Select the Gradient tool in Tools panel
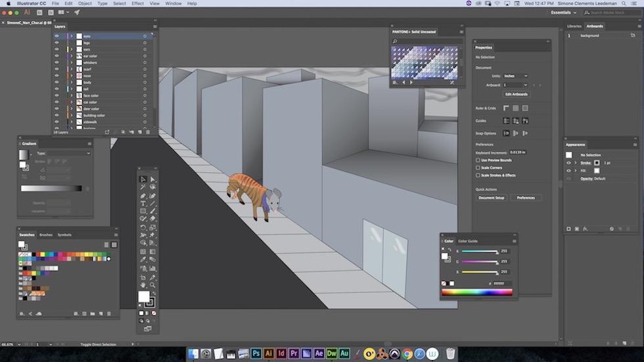 tap(152, 252)
